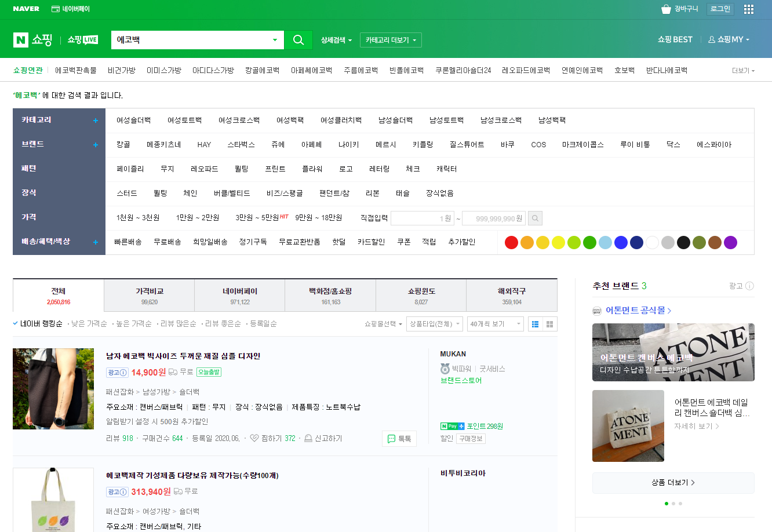Sort by 리뷰 좋은순
Image resolution: width=772 pixels, height=532 pixels.
223,324
